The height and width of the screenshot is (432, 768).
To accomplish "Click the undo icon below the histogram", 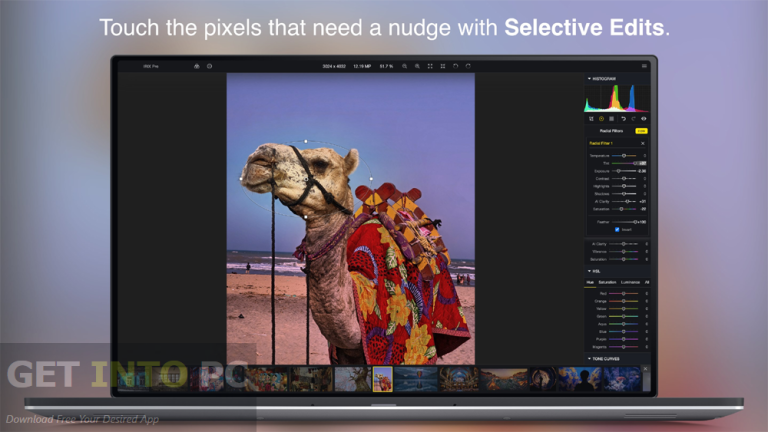I will click(621, 118).
